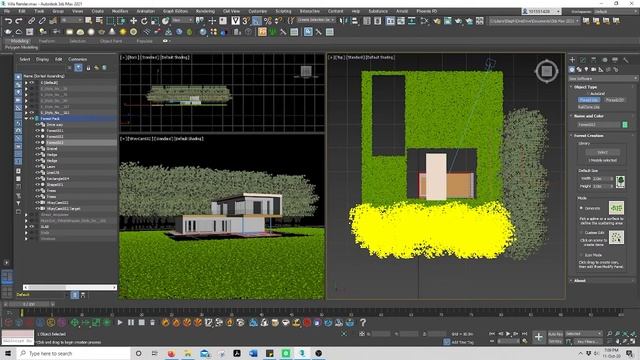This screenshot has width=640, height=360.
Task: Open the Modify tab in command panel
Action: 583,60
